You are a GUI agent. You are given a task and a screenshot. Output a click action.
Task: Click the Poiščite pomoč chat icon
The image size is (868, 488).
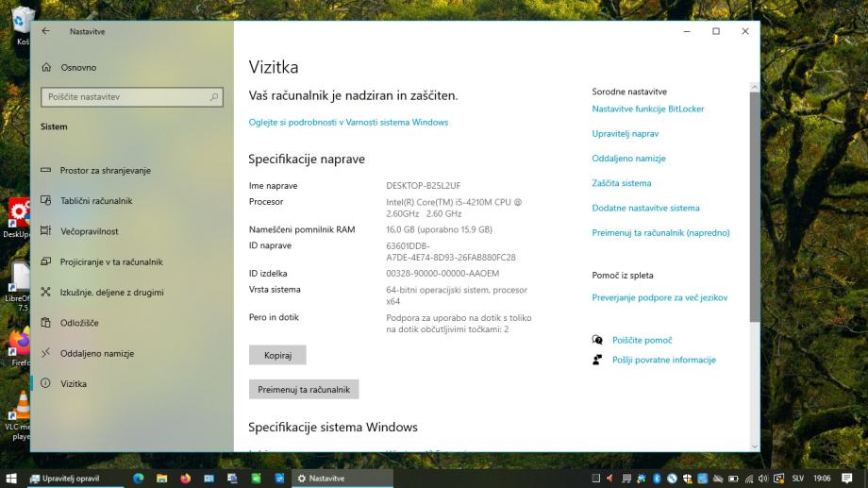click(x=596, y=340)
